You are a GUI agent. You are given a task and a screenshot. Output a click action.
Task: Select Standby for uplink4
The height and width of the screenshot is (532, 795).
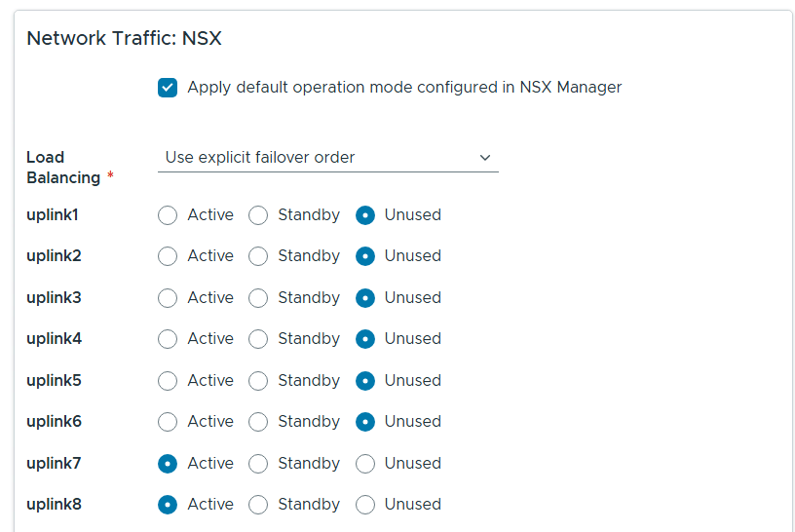click(258, 339)
